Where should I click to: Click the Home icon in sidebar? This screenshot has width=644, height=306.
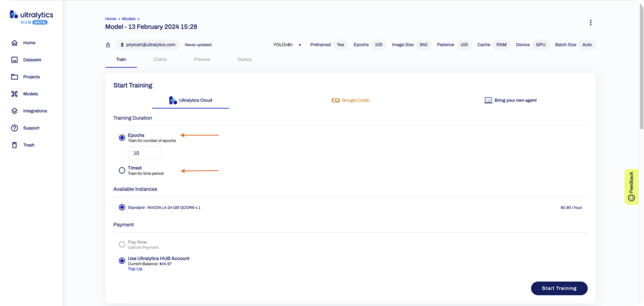tap(15, 43)
